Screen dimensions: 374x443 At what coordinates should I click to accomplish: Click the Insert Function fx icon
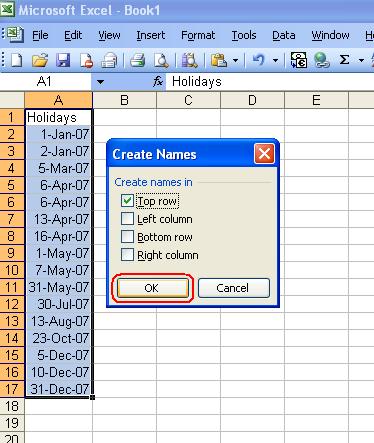[x=158, y=81]
